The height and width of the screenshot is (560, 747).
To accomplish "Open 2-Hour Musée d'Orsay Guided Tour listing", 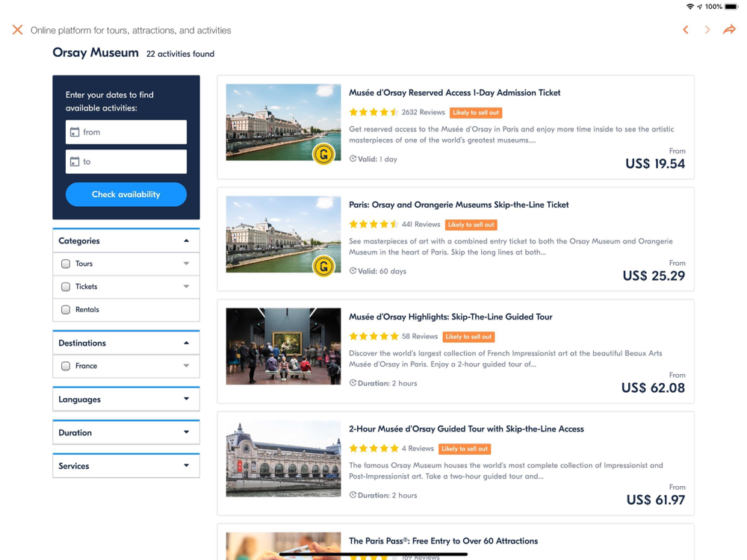I will click(x=466, y=429).
